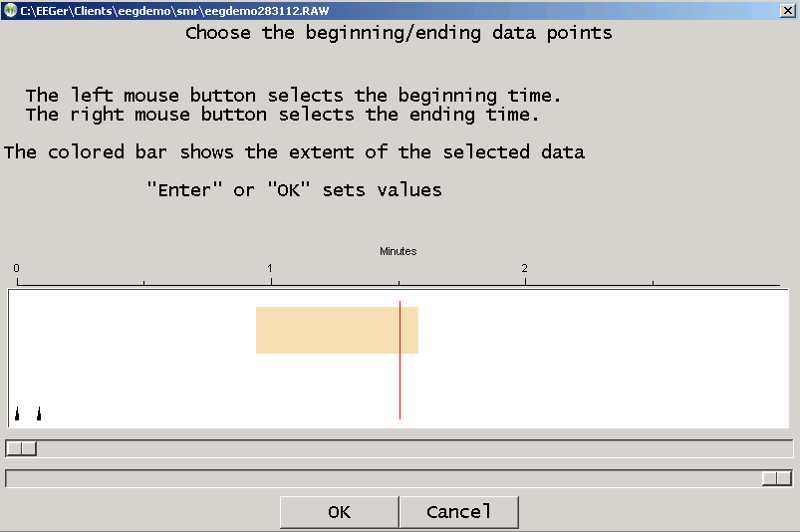Click the "colored bar shows the extent" instruction text
Viewport: 800px width, 532px height.
[294, 152]
